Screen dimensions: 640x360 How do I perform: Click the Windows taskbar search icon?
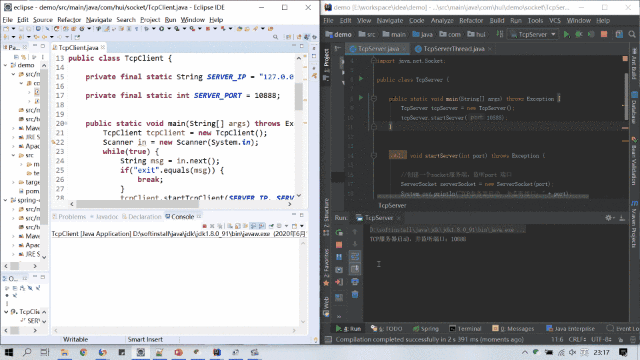[27, 352]
